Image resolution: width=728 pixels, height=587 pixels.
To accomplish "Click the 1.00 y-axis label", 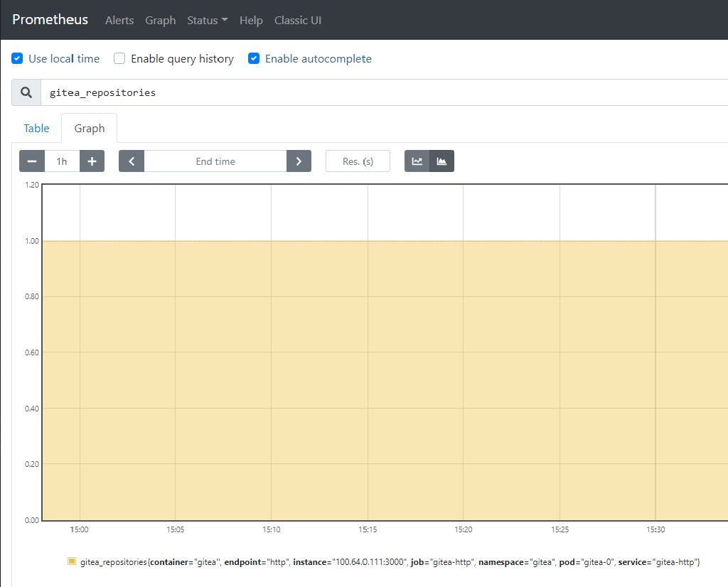I will click(32, 241).
